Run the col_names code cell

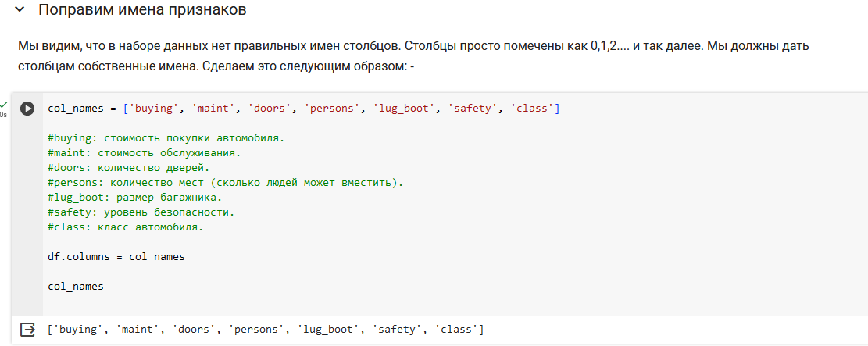coord(27,109)
